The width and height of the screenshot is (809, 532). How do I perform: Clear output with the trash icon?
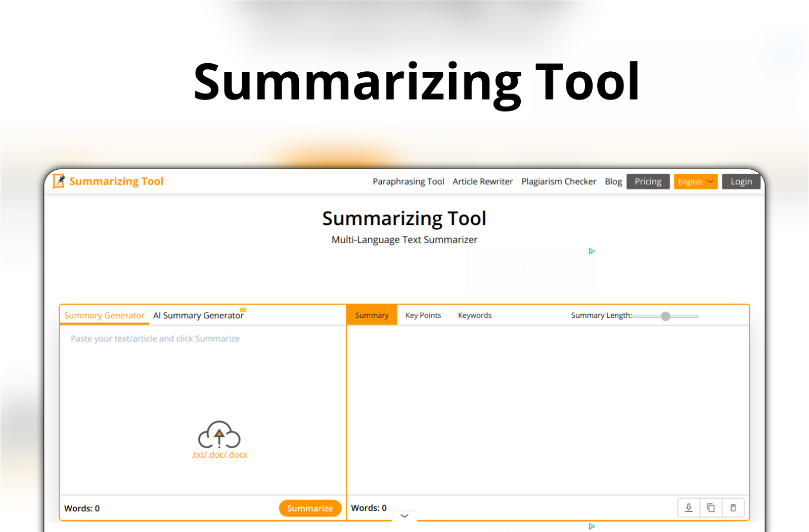(x=733, y=508)
